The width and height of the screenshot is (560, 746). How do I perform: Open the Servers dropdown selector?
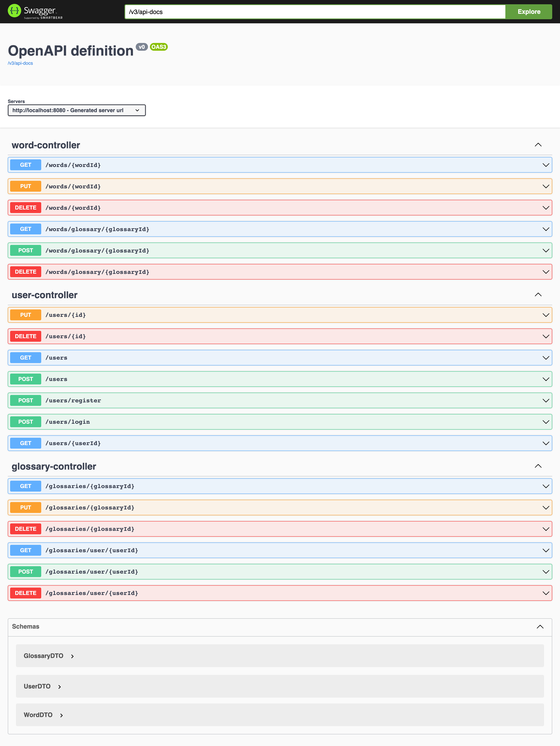tap(77, 110)
